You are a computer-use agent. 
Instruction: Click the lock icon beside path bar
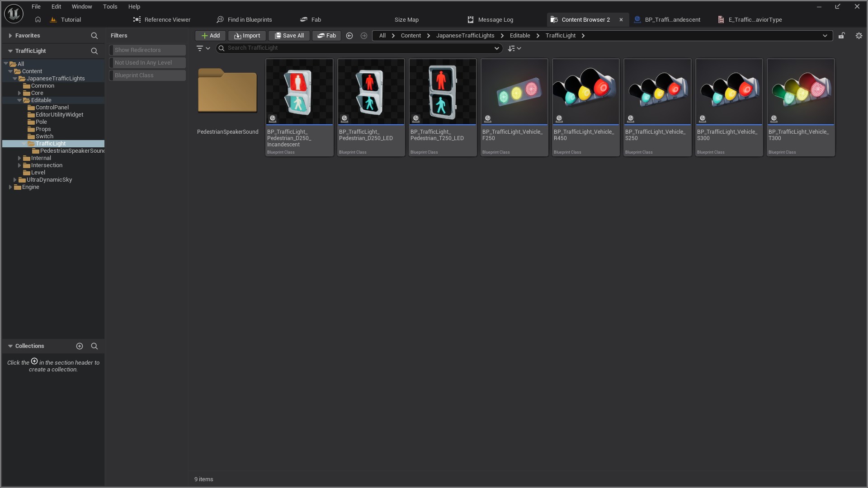pos(841,36)
